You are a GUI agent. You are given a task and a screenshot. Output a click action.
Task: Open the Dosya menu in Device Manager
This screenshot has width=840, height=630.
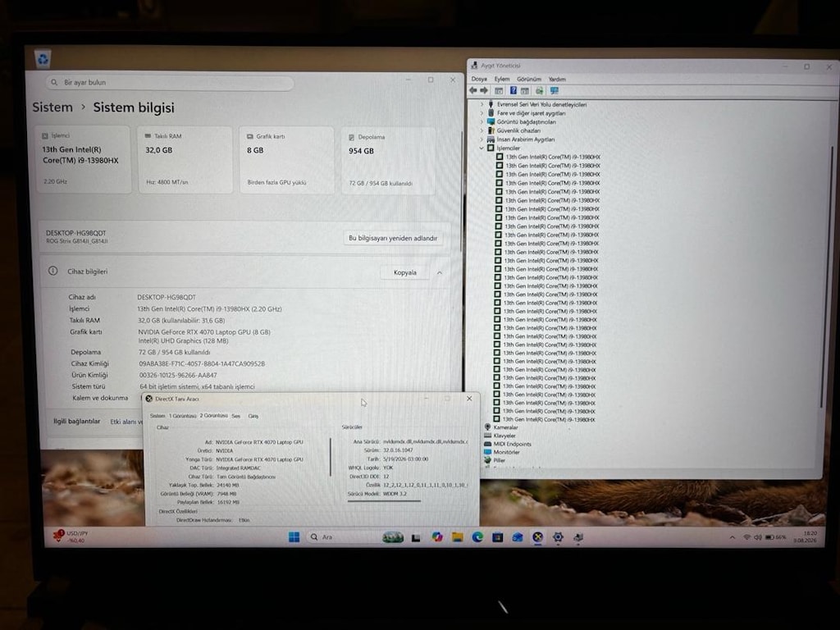coord(479,79)
